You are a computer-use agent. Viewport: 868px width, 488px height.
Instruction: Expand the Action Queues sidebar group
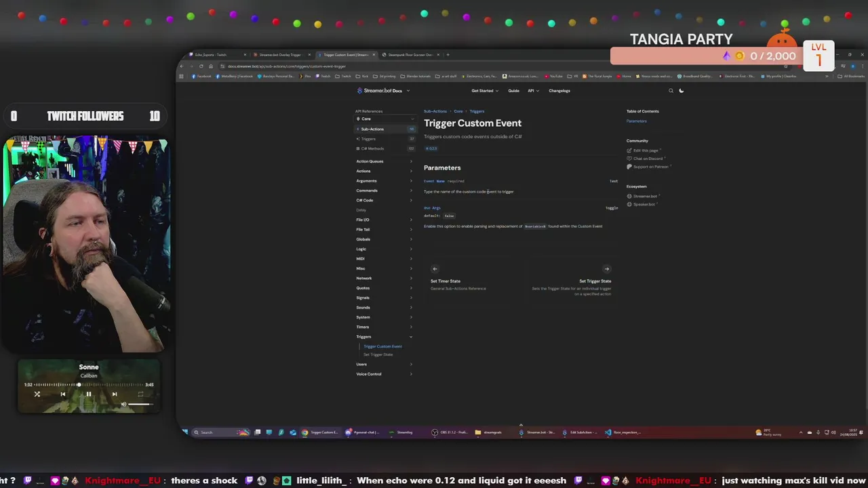point(384,161)
